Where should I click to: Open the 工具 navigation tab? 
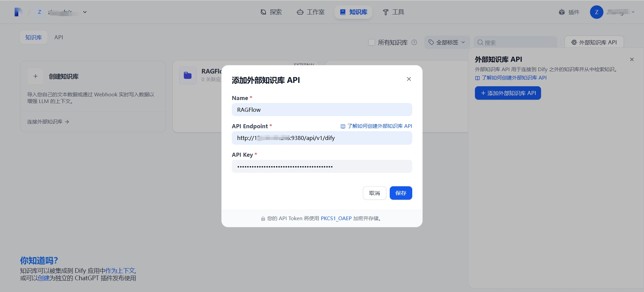(x=393, y=12)
